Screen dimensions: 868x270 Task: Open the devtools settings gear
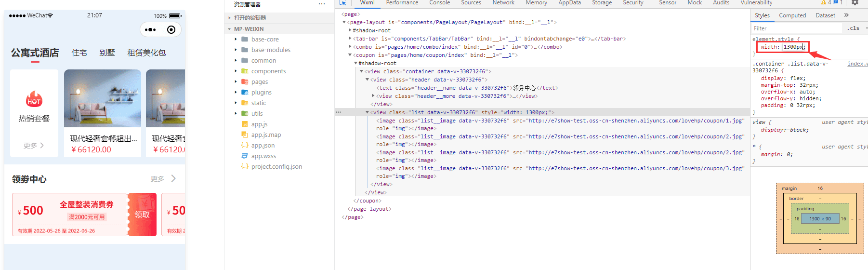tap(855, 2)
